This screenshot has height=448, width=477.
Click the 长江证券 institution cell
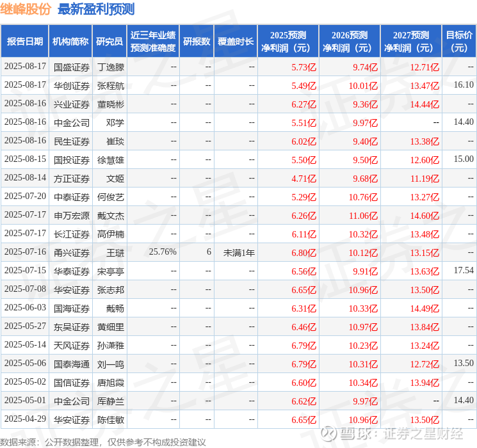72,234
